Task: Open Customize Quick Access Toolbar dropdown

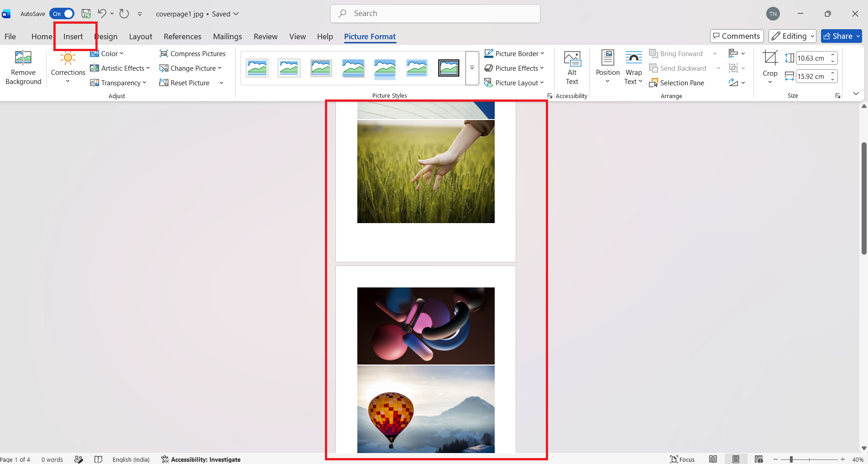Action: coord(140,14)
